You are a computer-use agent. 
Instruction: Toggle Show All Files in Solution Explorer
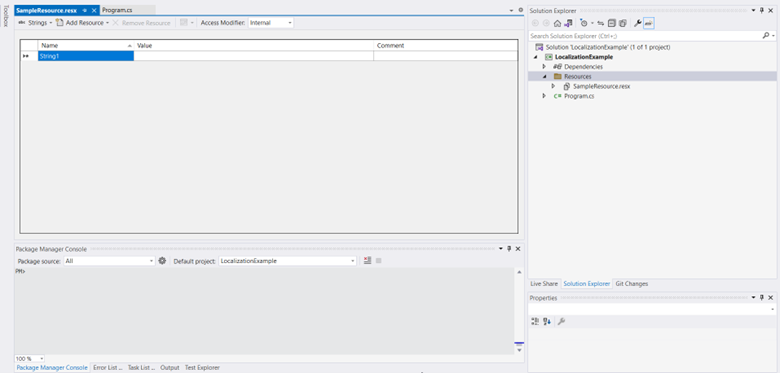tap(622, 23)
